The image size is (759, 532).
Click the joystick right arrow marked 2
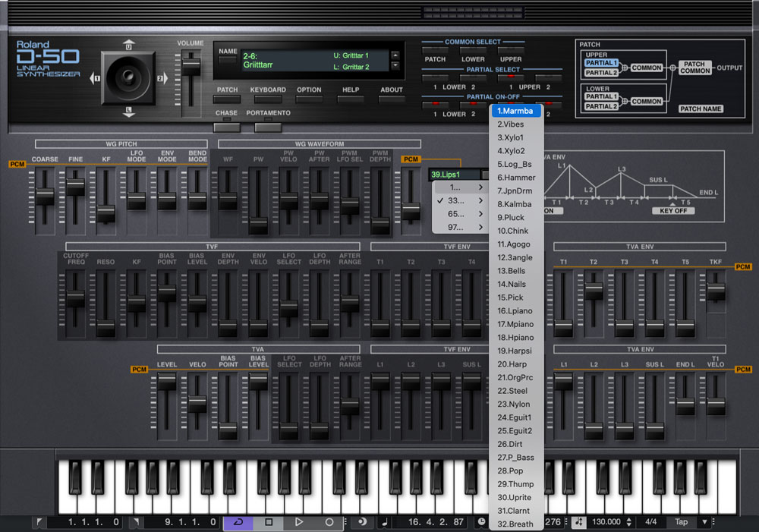point(162,78)
